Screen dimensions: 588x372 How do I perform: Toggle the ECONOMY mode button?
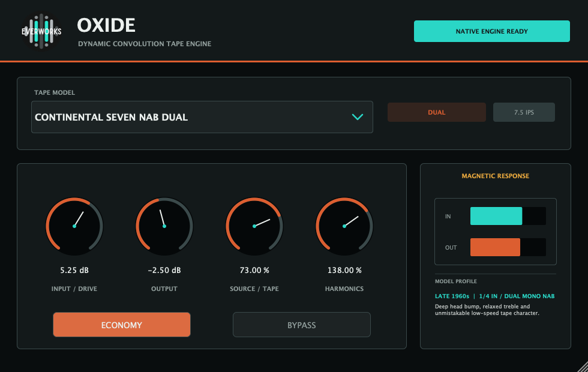coord(121,325)
